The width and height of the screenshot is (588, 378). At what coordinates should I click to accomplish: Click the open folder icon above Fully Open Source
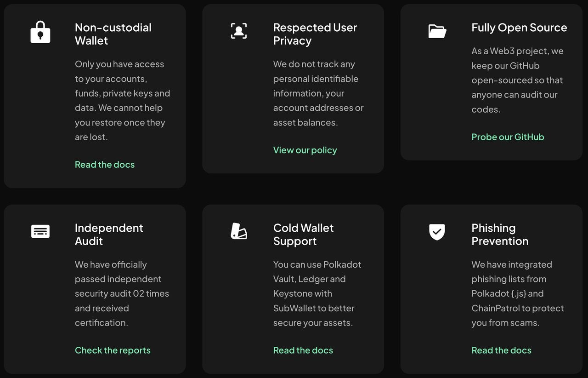437,31
